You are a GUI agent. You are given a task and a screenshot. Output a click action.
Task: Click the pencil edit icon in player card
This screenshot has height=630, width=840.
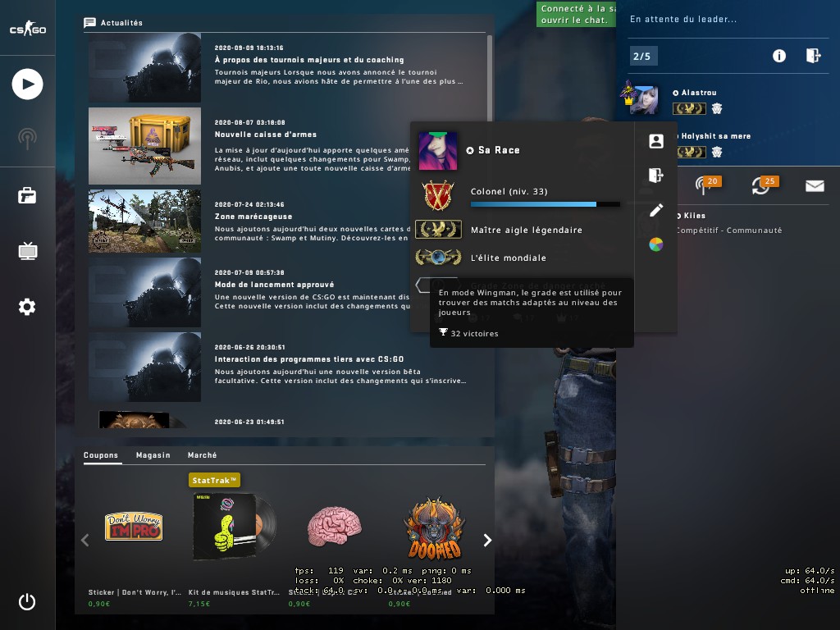(656, 210)
